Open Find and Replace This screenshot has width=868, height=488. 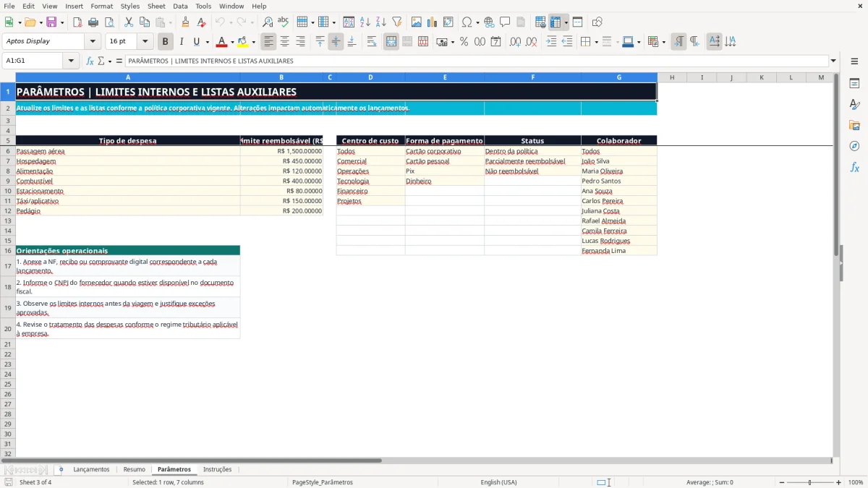[268, 22]
